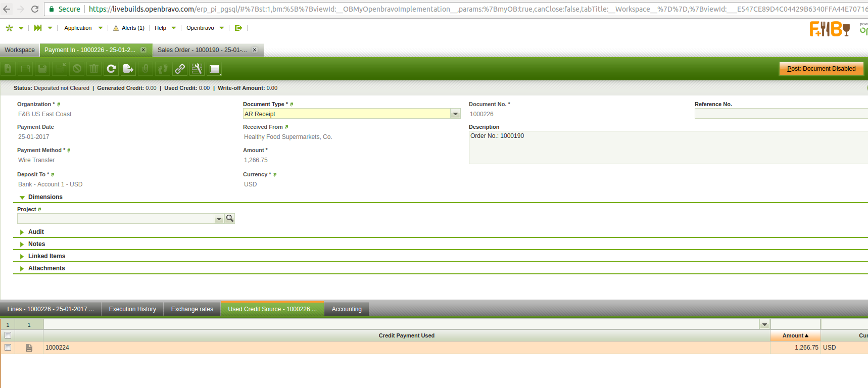Toggle the form/grid view icon

click(x=214, y=69)
